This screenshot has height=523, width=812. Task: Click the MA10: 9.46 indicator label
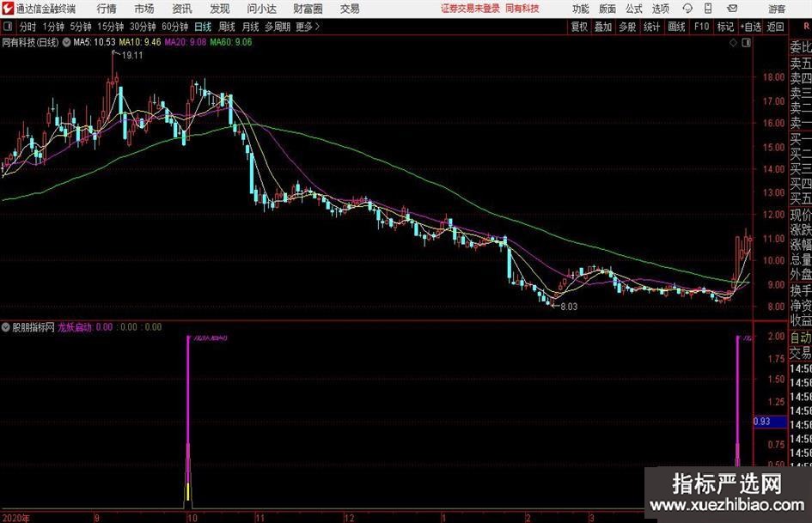pyautogui.click(x=140, y=42)
